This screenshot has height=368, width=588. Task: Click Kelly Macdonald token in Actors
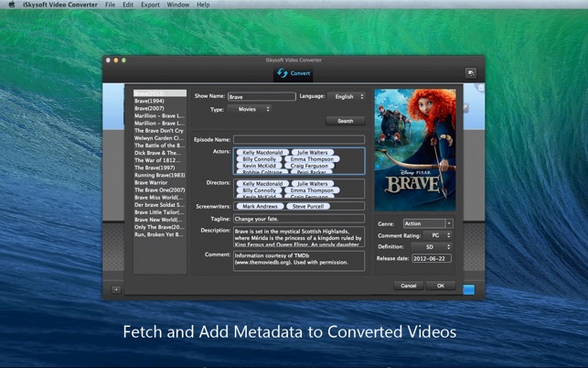(x=262, y=153)
